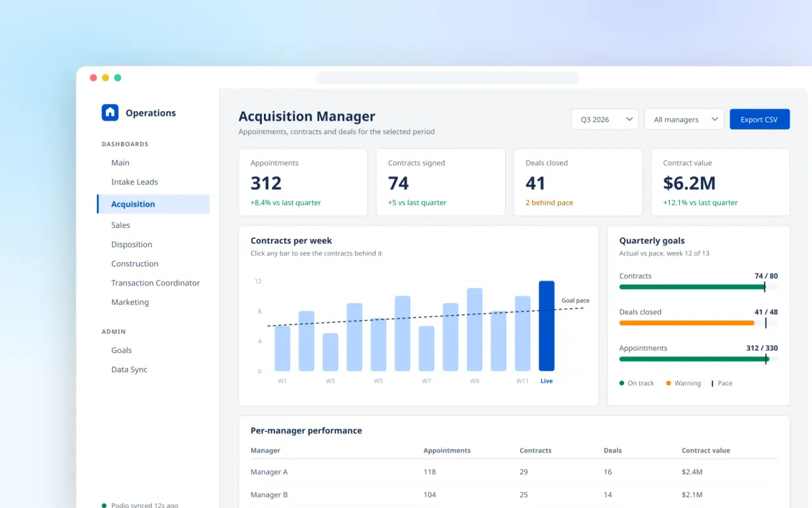
Task: Open the Q3 2026 period dropdown
Action: point(605,119)
